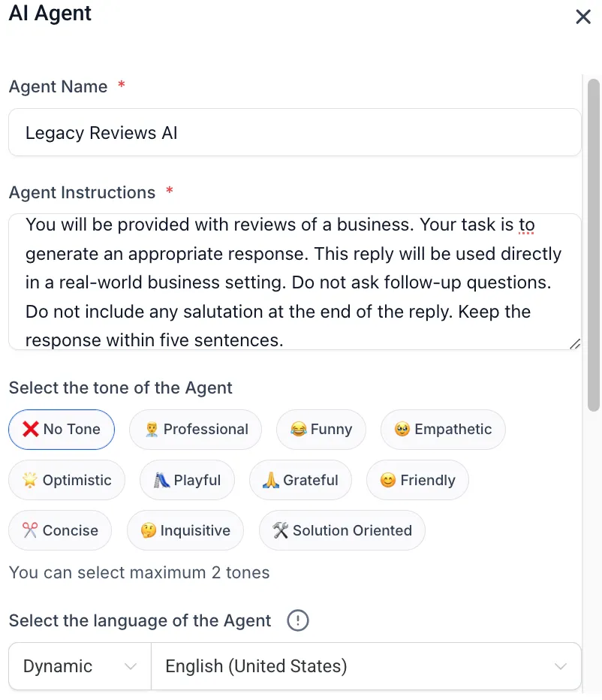Open the Dynamic mode dropdown
The height and width of the screenshot is (700, 602).
80,666
